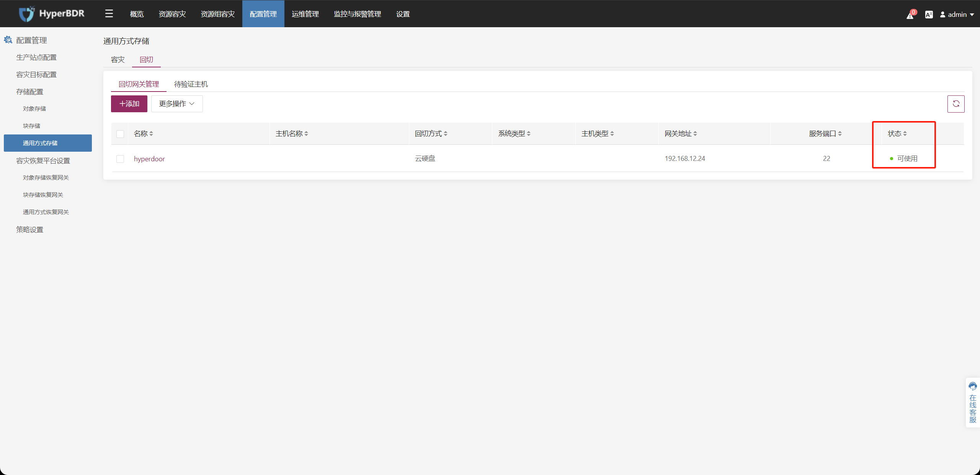Click the +添加 button
The image size is (980, 475).
coord(129,104)
